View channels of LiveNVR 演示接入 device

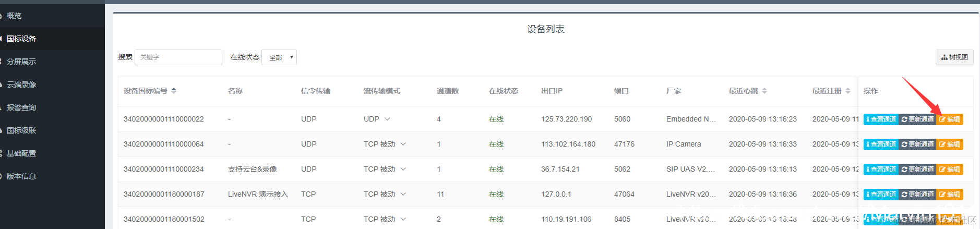[x=881, y=195]
